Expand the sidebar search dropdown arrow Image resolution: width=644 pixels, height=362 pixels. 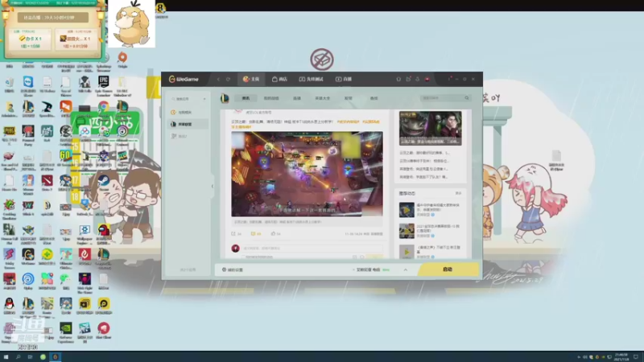[204, 99]
